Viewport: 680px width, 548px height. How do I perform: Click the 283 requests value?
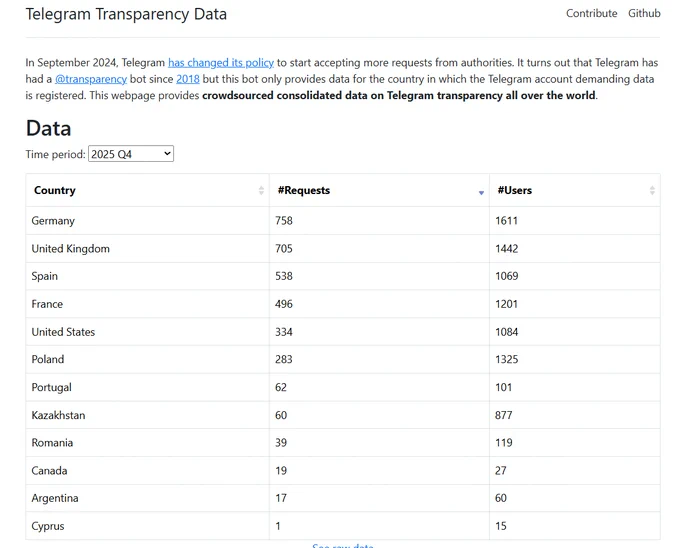(284, 359)
